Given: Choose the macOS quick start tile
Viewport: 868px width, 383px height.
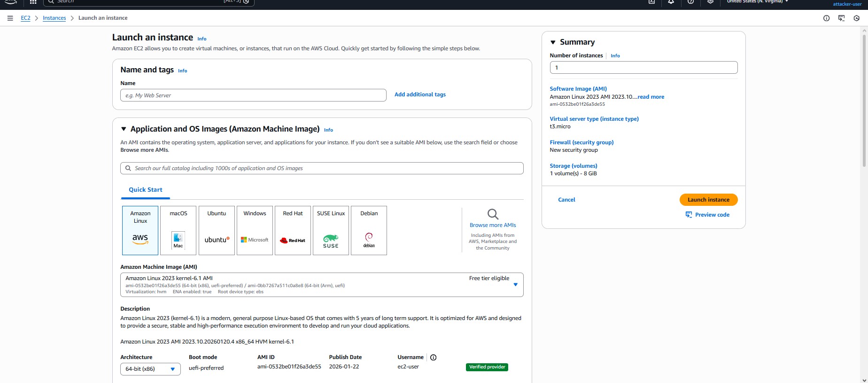Looking at the screenshot, I should coord(178,230).
